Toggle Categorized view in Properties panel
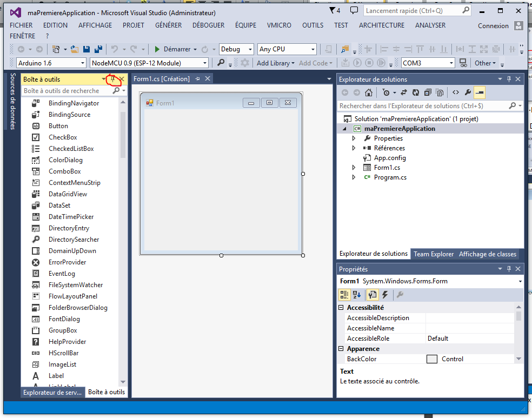 tap(344, 295)
